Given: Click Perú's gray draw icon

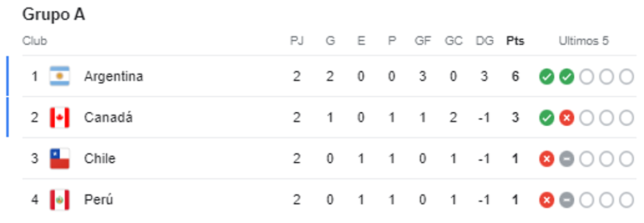Looking at the screenshot, I should click(566, 200).
